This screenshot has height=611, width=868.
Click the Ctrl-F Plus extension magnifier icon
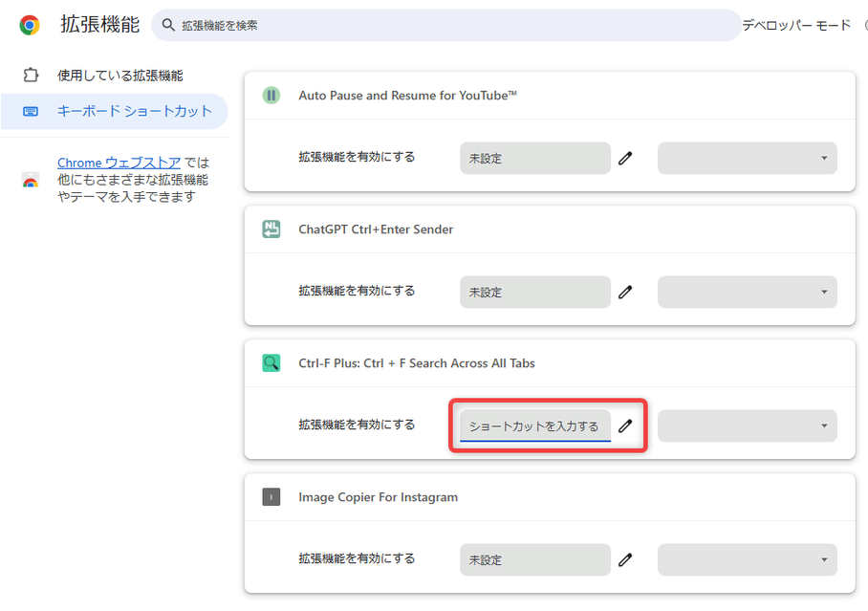click(271, 363)
